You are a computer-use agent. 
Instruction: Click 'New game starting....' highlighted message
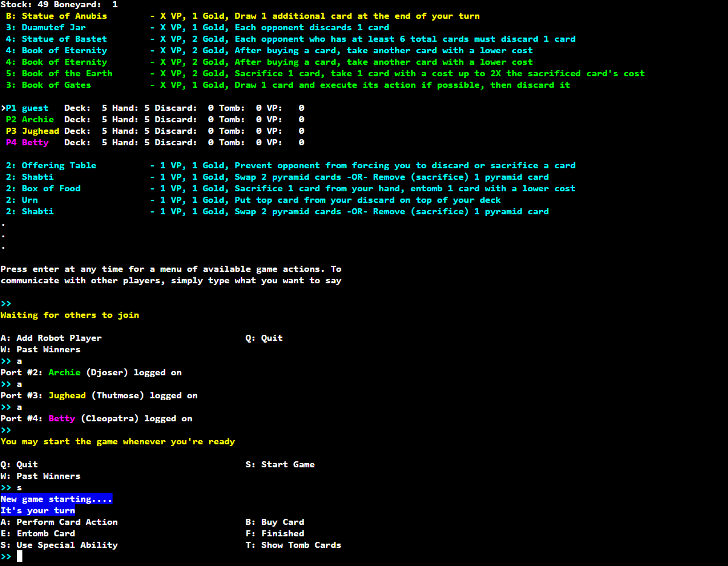tap(56, 499)
